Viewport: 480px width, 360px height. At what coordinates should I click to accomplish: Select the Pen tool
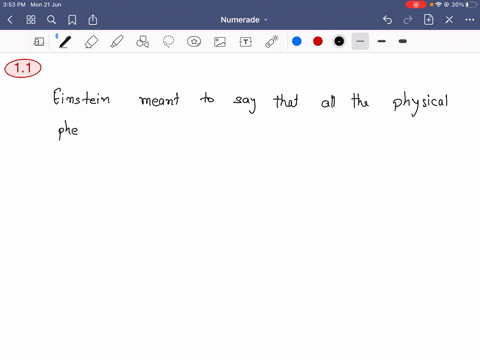(x=65, y=42)
